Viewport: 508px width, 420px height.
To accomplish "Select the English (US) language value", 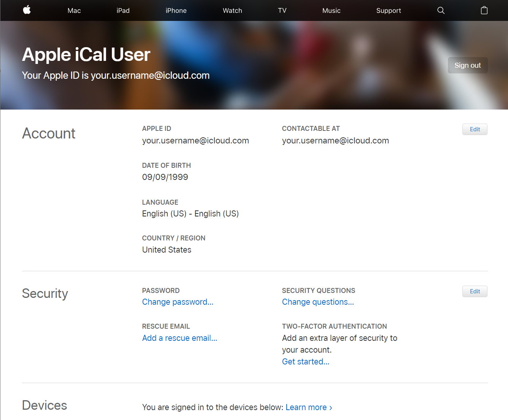I will (x=190, y=214).
